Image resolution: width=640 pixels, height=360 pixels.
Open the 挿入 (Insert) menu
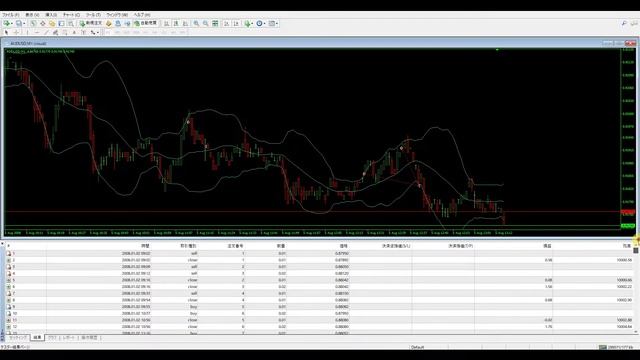pos(51,15)
